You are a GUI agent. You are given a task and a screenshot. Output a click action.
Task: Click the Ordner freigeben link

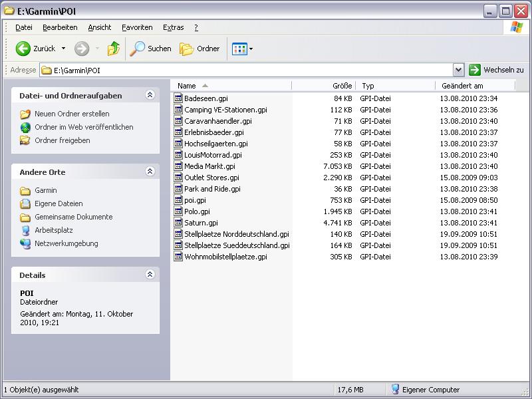[x=63, y=140]
